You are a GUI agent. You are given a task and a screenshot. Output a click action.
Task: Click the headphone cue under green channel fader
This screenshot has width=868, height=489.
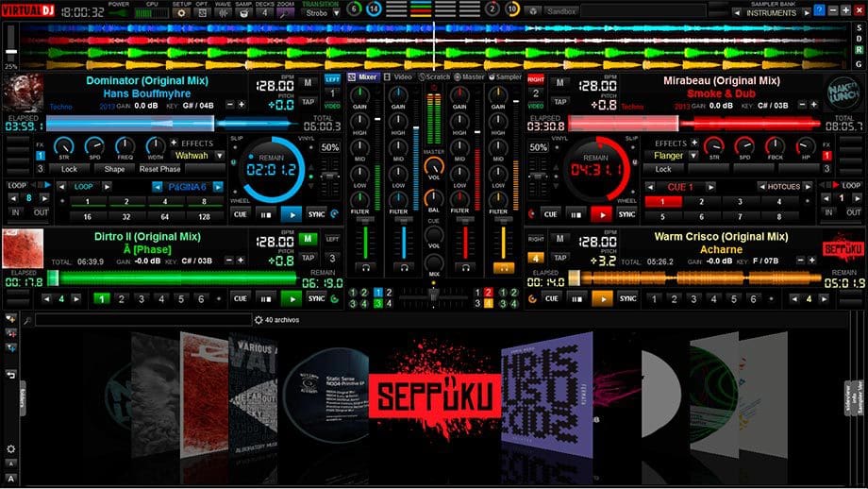[365, 268]
